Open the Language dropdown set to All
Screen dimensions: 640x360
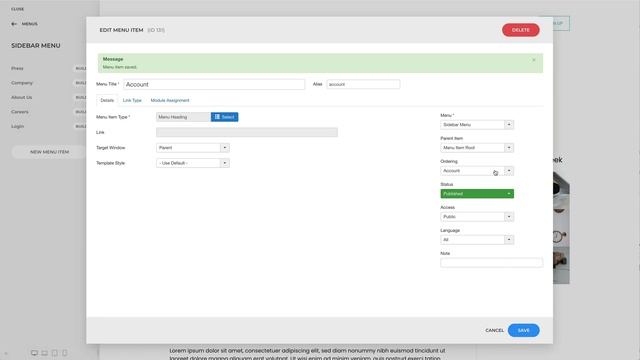tap(477, 240)
